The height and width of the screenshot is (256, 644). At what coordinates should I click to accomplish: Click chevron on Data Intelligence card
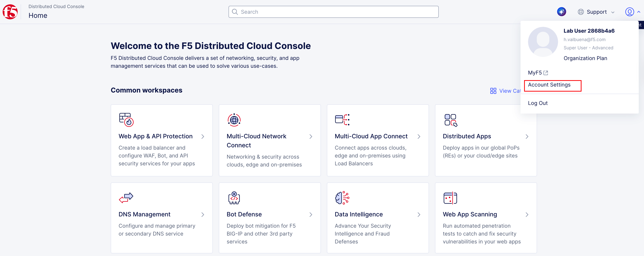419,215
